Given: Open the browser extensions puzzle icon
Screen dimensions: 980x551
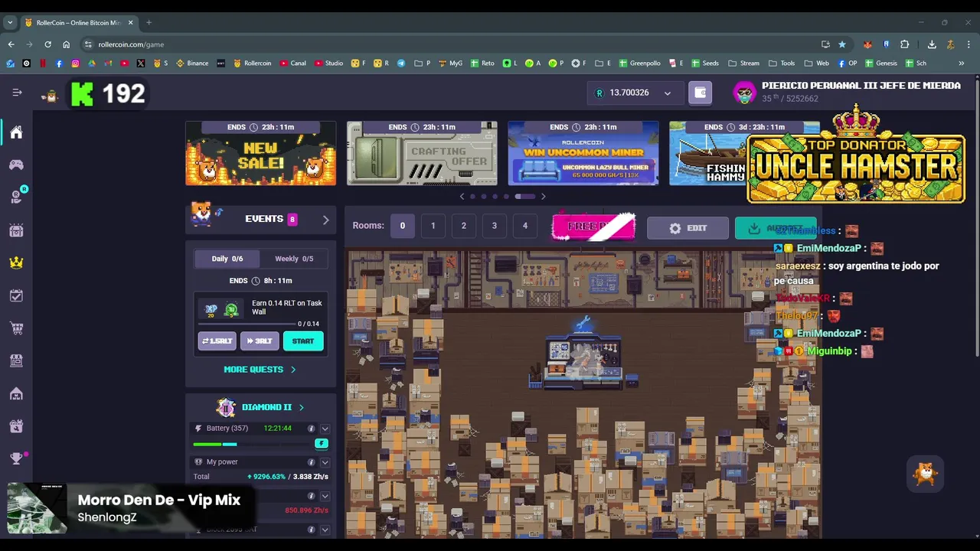Looking at the screenshot, I should [x=904, y=44].
